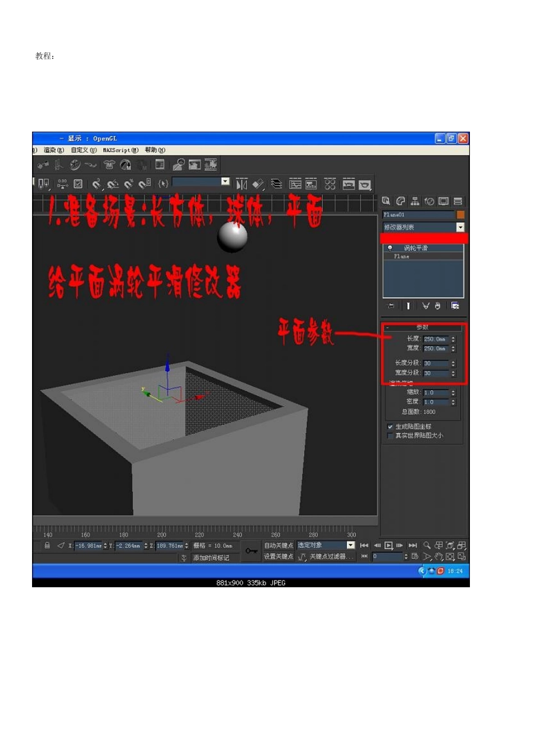The height and width of the screenshot is (756, 534).
Task: Enable 生成贴图坐标 checkbox
Action: tap(390, 426)
